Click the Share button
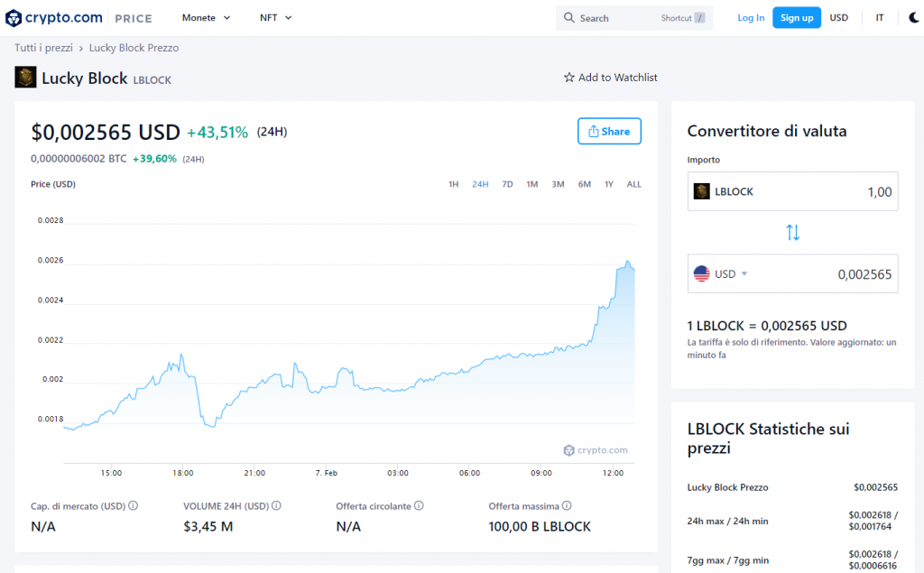This screenshot has width=924, height=573. point(609,131)
